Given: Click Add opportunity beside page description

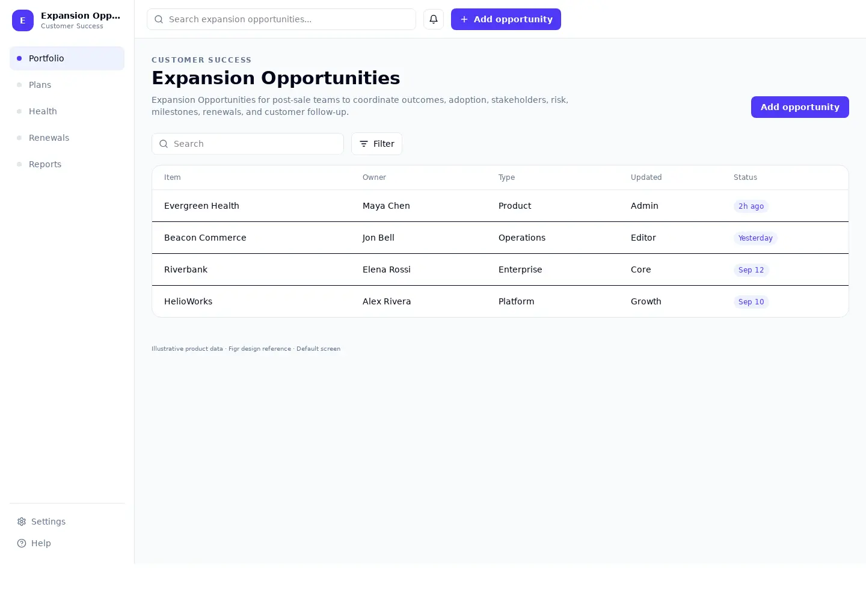Looking at the screenshot, I should (x=800, y=107).
